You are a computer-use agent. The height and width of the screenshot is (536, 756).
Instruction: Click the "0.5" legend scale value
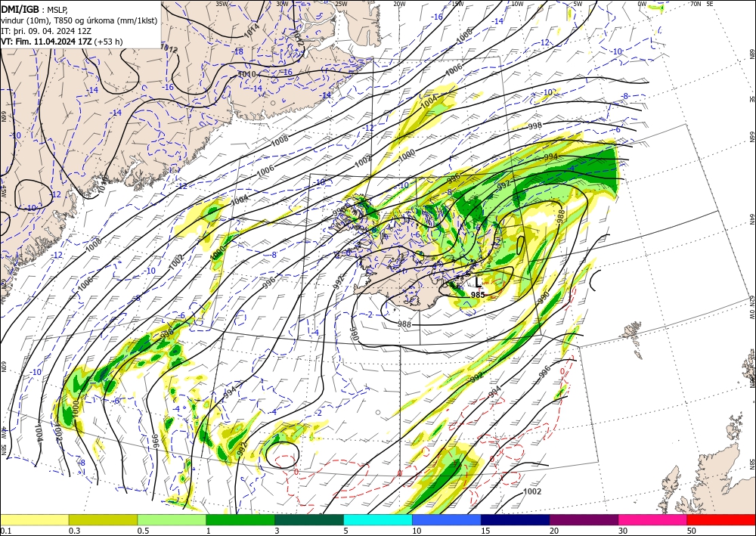point(143,531)
